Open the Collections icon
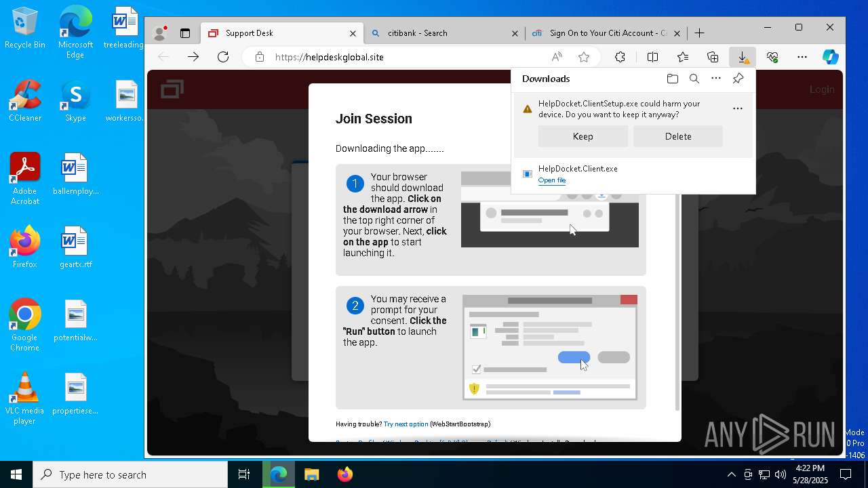Screen dimensions: 868x488 pyautogui.click(x=713, y=57)
